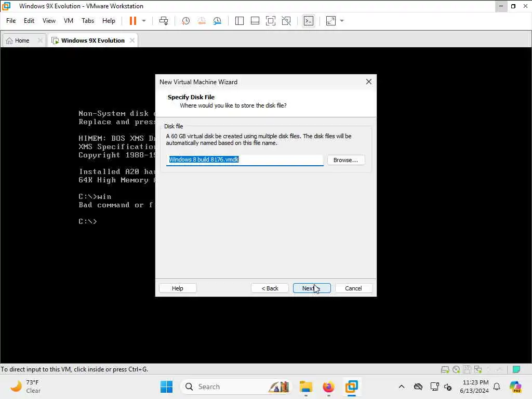This screenshot has width=532, height=399.
Task: Close the Home tab
Action: (40, 41)
